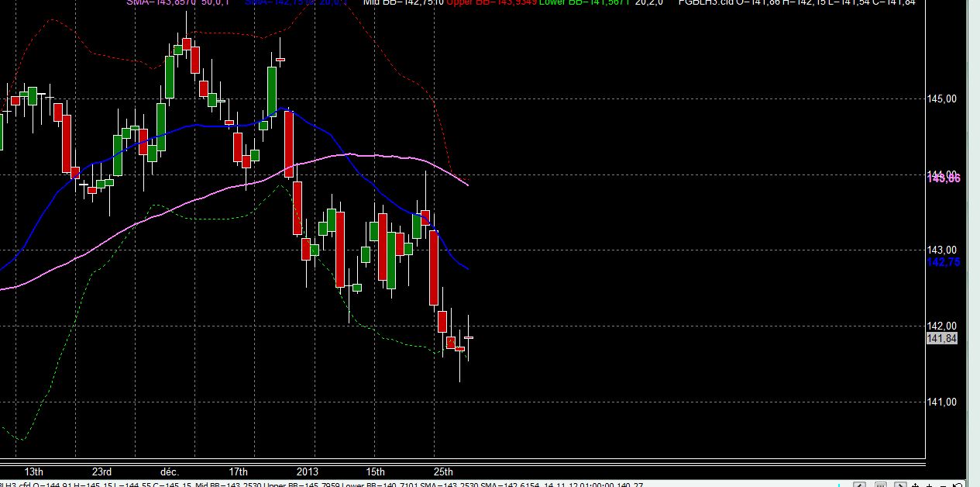Click the 142,00 price axis label
The height and width of the screenshot is (487, 980).
(942, 326)
